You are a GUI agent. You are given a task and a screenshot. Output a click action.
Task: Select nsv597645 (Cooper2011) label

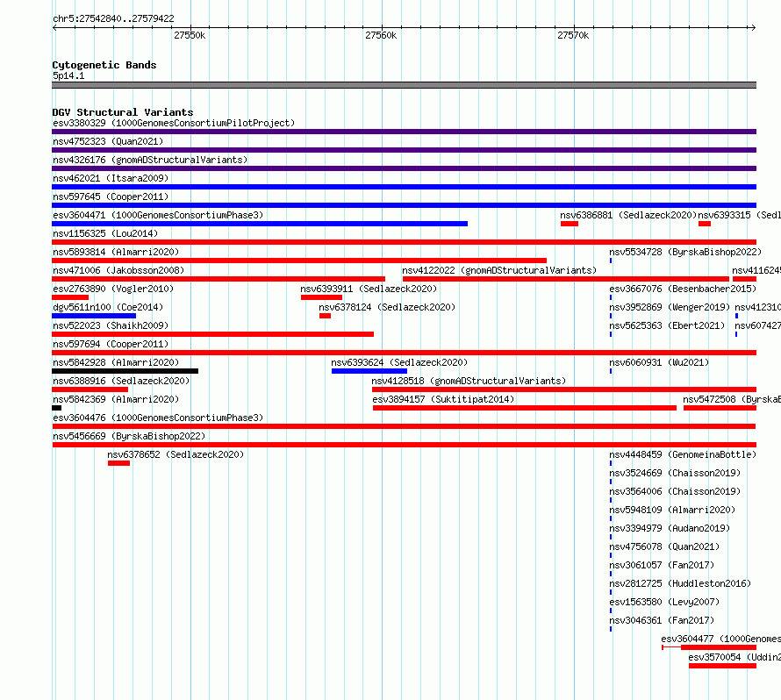point(111,196)
